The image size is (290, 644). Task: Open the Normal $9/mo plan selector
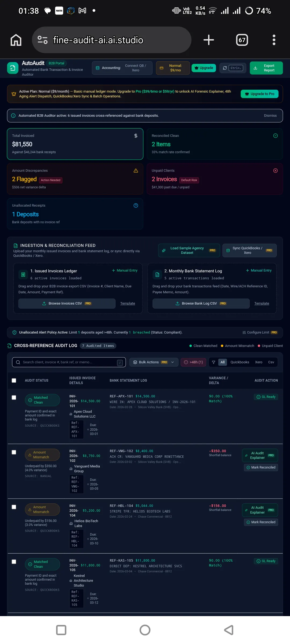tap(173, 68)
